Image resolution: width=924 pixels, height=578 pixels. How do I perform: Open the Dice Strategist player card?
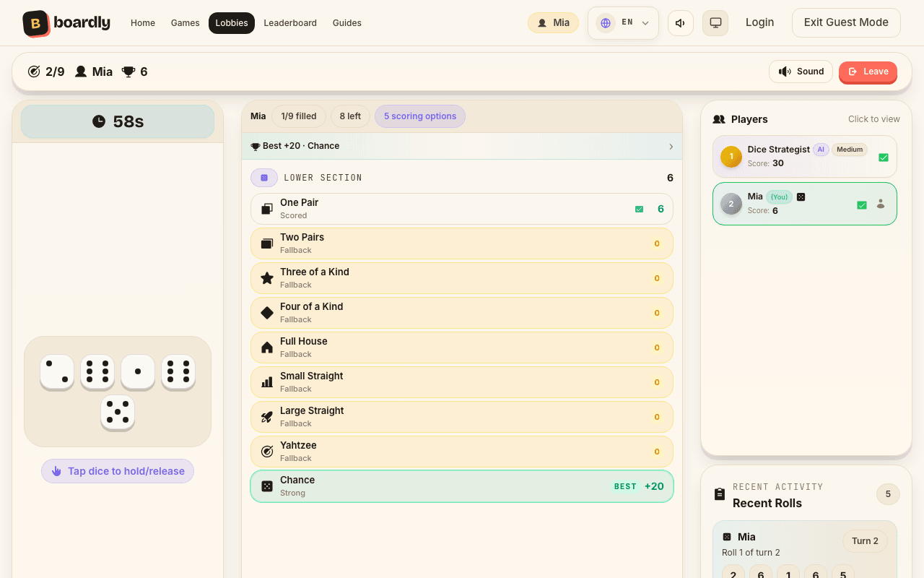click(805, 157)
